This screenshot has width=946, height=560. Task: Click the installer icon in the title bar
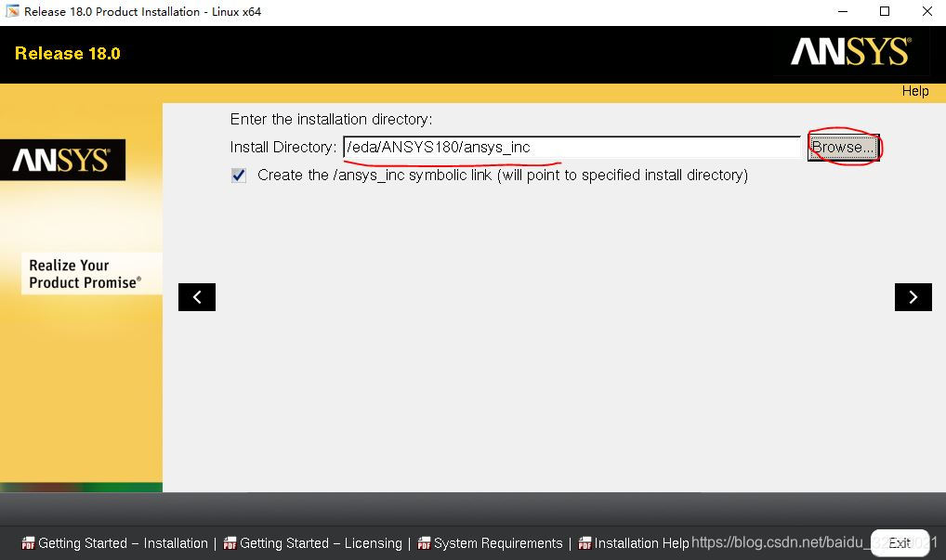(x=12, y=11)
